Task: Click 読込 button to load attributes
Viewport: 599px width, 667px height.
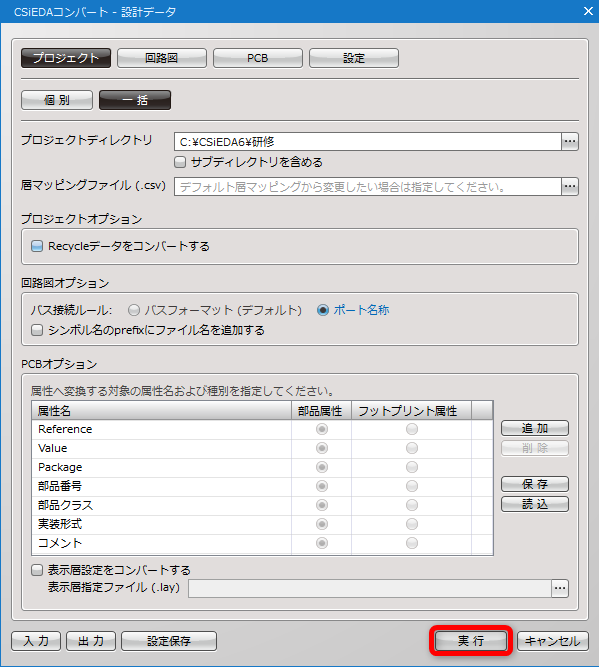Action: tap(535, 504)
